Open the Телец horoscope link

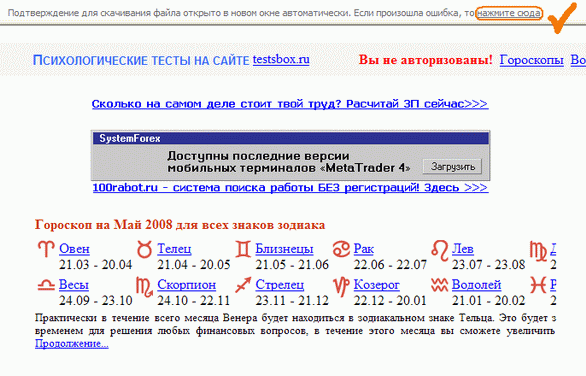(174, 249)
